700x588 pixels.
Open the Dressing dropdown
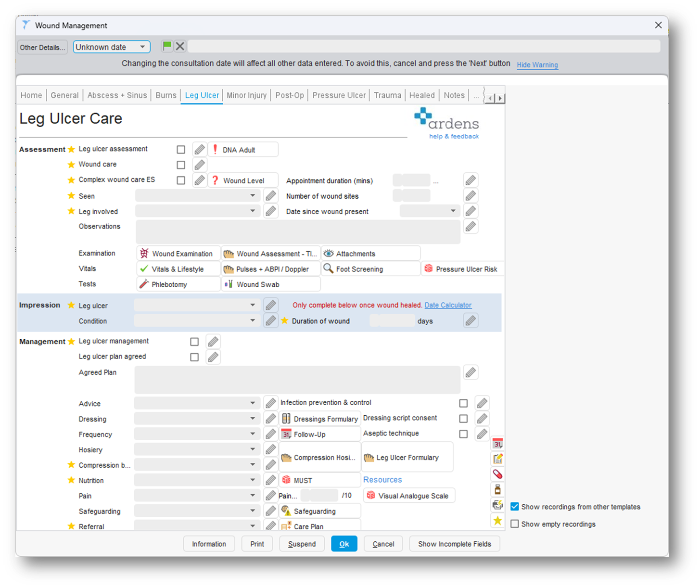(x=197, y=419)
